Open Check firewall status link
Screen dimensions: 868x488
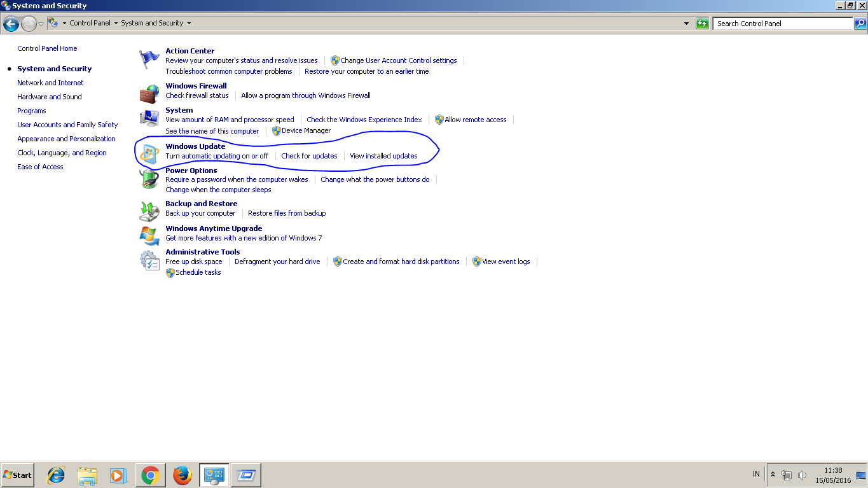click(197, 95)
